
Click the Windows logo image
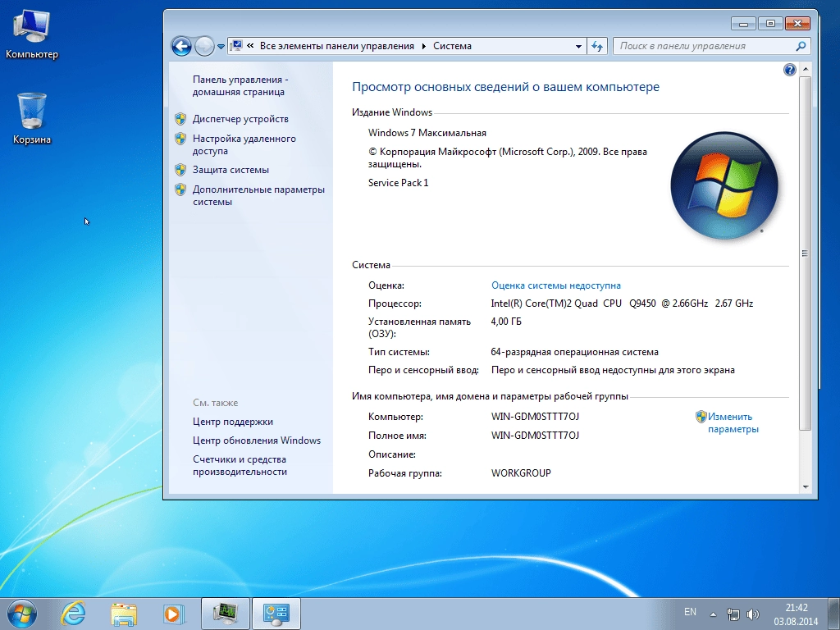pos(724,185)
